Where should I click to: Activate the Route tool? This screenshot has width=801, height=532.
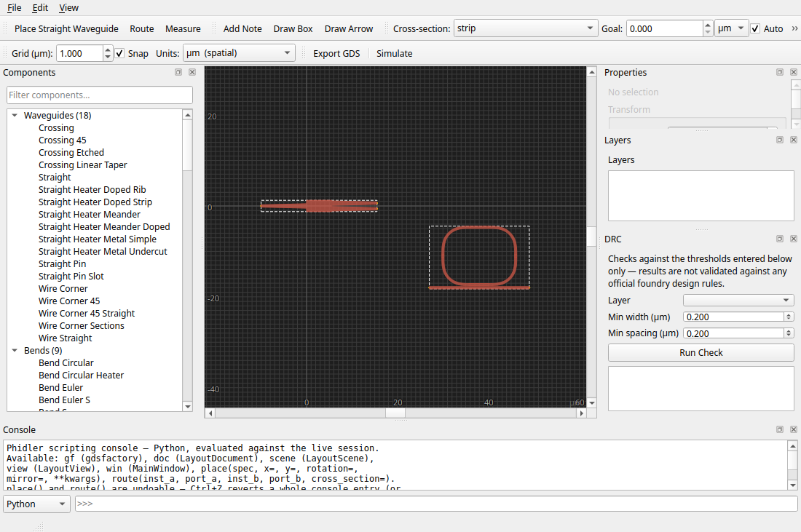pyautogui.click(x=141, y=28)
